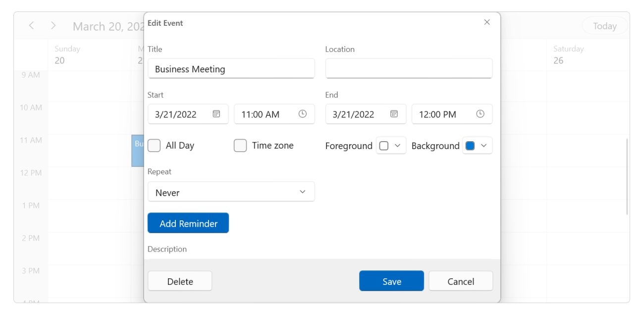Click the empty Location input field
This screenshot has height=315, width=644.
pyautogui.click(x=408, y=68)
